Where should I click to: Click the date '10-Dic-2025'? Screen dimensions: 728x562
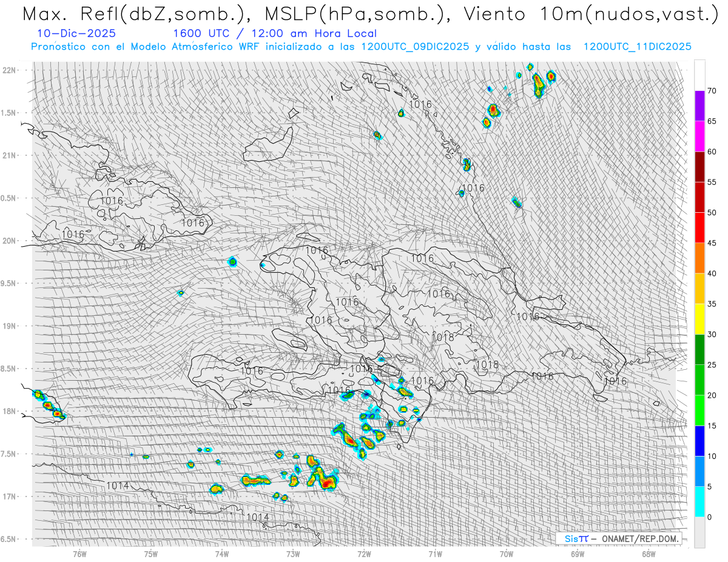pyautogui.click(x=76, y=33)
